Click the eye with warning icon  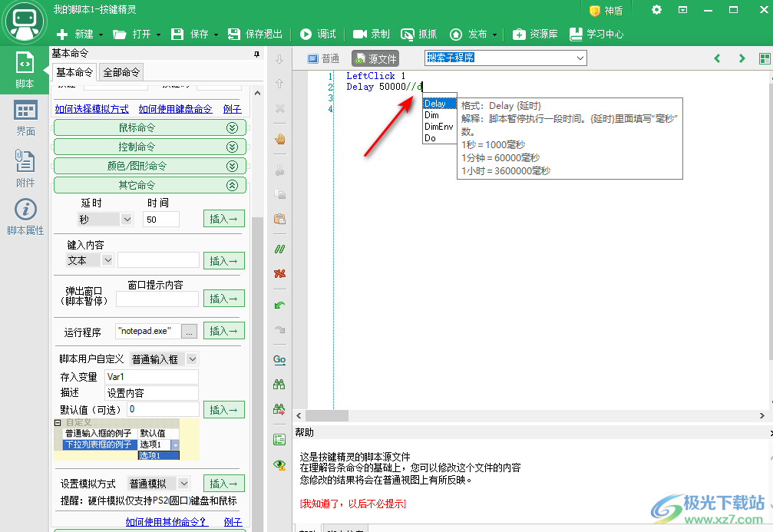[279, 464]
